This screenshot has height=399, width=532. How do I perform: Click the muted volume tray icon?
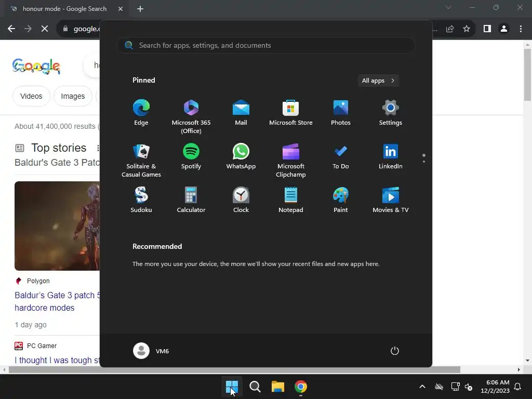[469, 387]
